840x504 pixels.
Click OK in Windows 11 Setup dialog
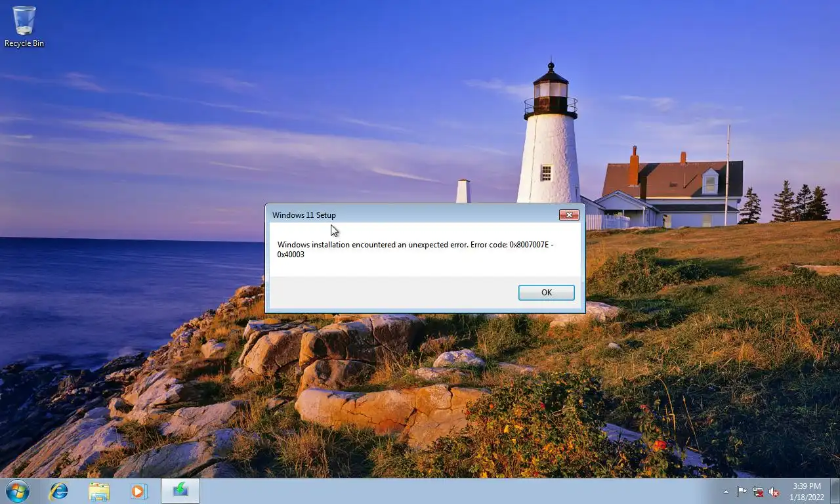click(546, 293)
